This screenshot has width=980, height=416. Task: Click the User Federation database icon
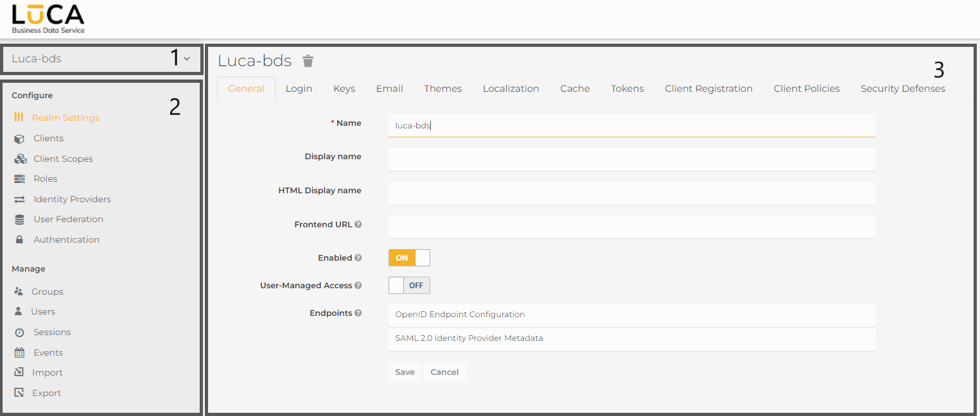(x=20, y=220)
